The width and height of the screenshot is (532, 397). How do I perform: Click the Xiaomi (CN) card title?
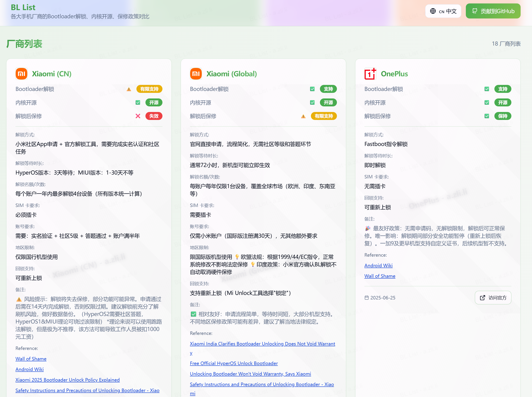click(52, 74)
